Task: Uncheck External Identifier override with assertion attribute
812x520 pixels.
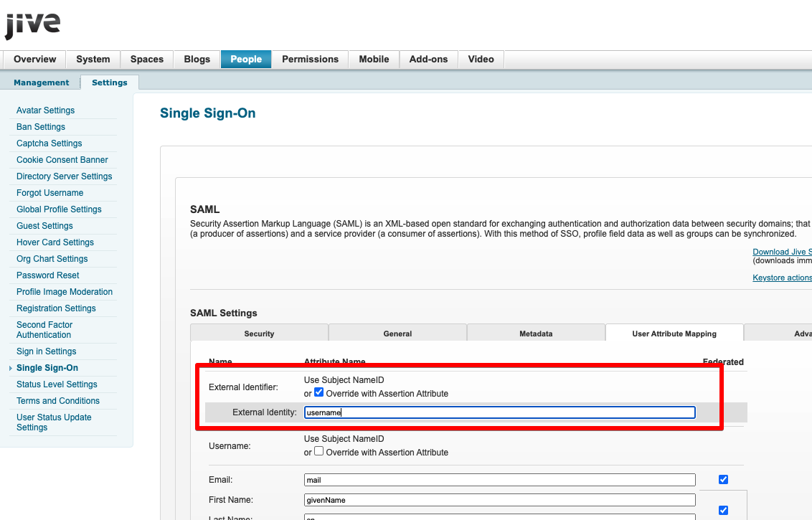Action: [319, 392]
